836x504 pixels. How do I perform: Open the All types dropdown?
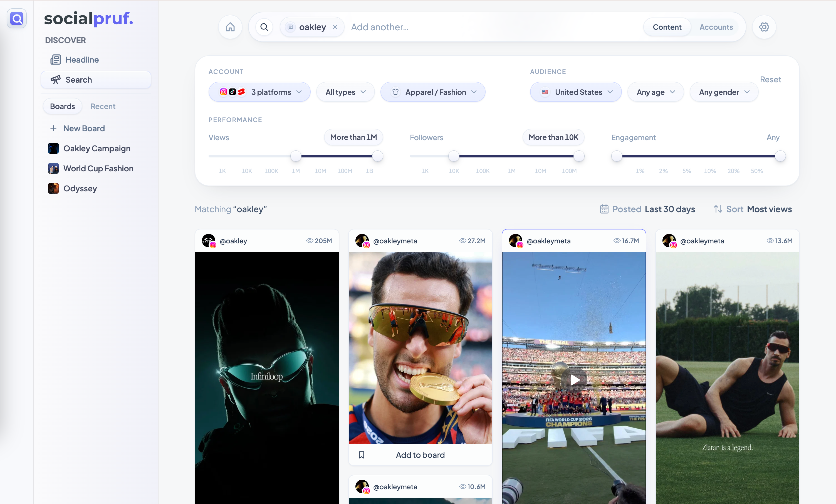[345, 92]
